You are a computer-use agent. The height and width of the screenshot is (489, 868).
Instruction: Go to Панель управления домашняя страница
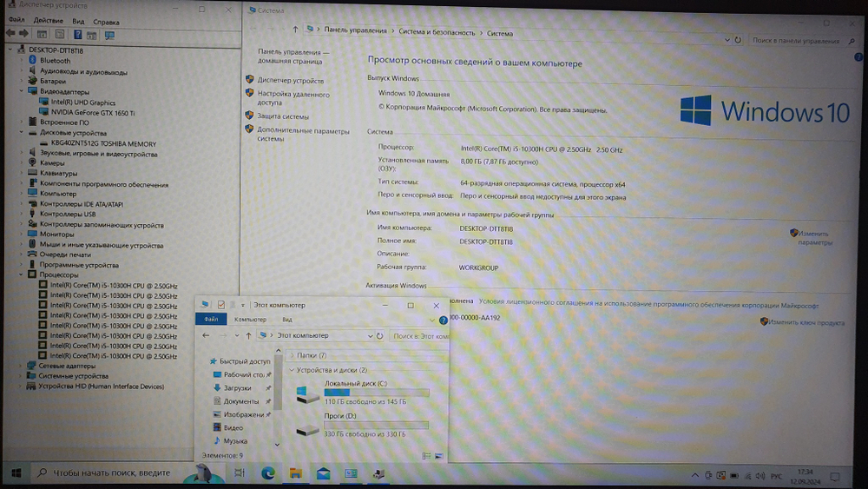point(293,56)
